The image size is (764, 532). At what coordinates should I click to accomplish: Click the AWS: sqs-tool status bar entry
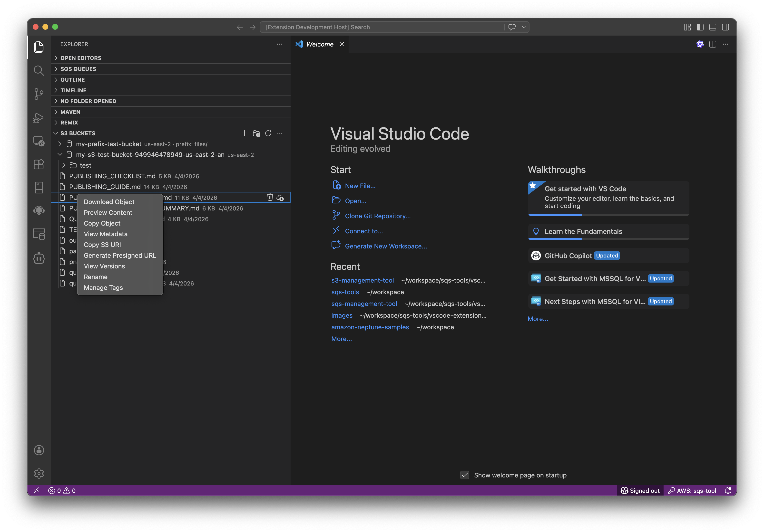(x=692, y=490)
